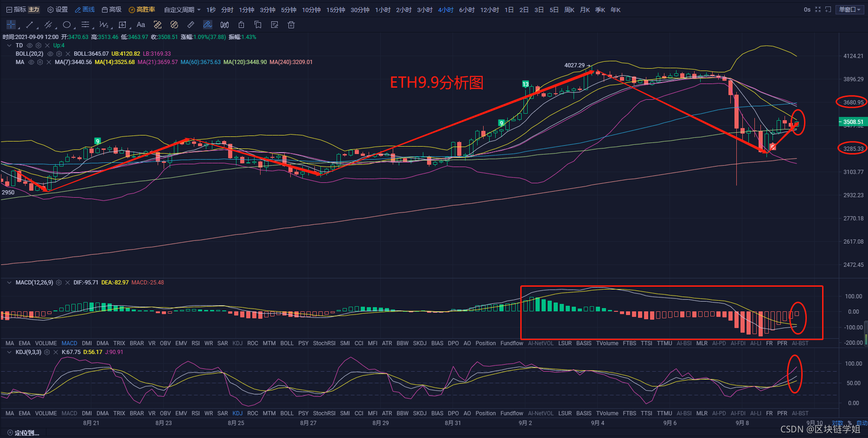The width and height of the screenshot is (868, 438).
Task: Click the copy drawings icon
Action: point(258,25)
